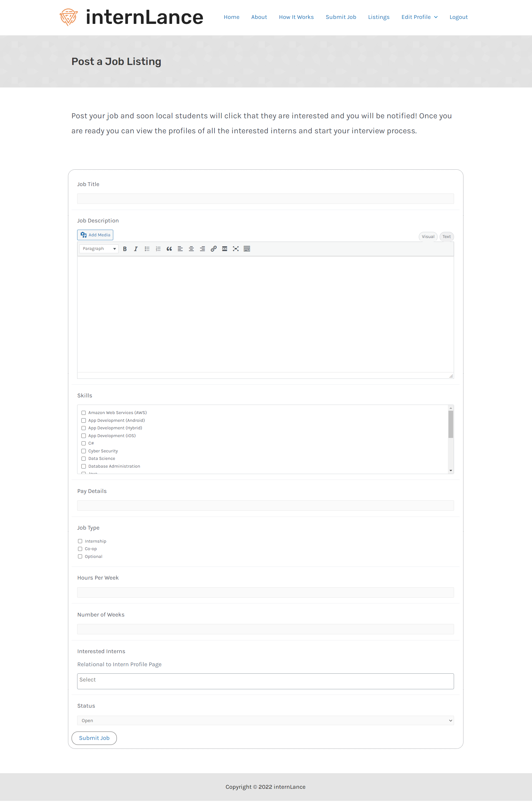Switch editor to the Visual tab
Viewport: 532px width, 802px height.
(x=428, y=237)
